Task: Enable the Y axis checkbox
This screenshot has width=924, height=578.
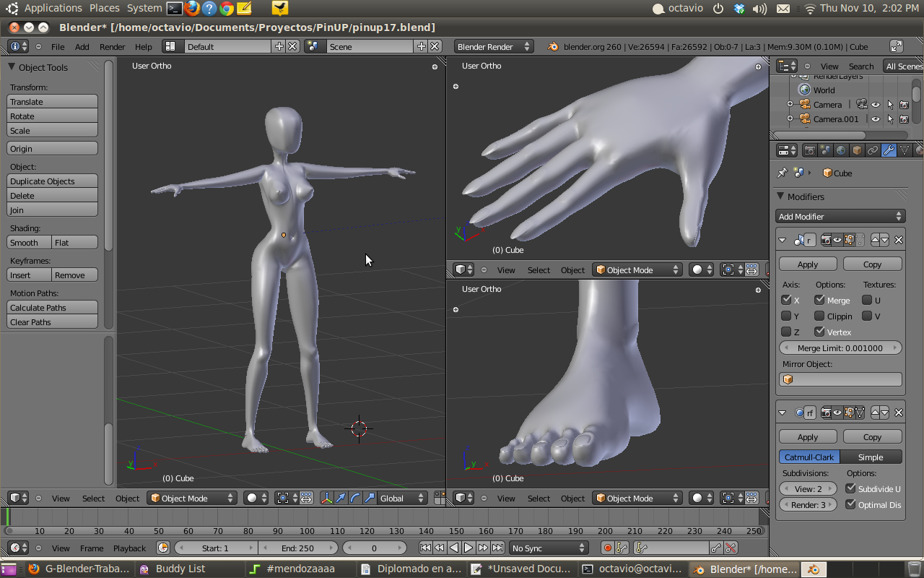Action: [x=786, y=316]
